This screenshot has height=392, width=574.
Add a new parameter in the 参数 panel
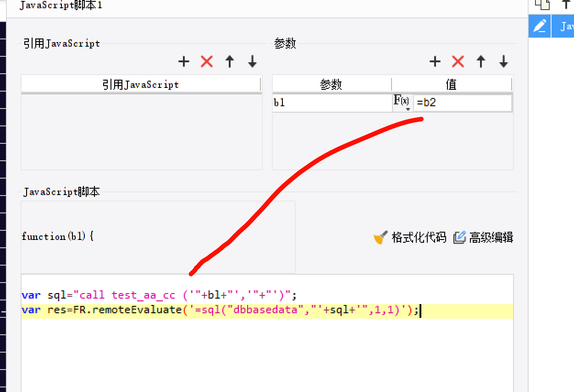(x=434, y=61)
